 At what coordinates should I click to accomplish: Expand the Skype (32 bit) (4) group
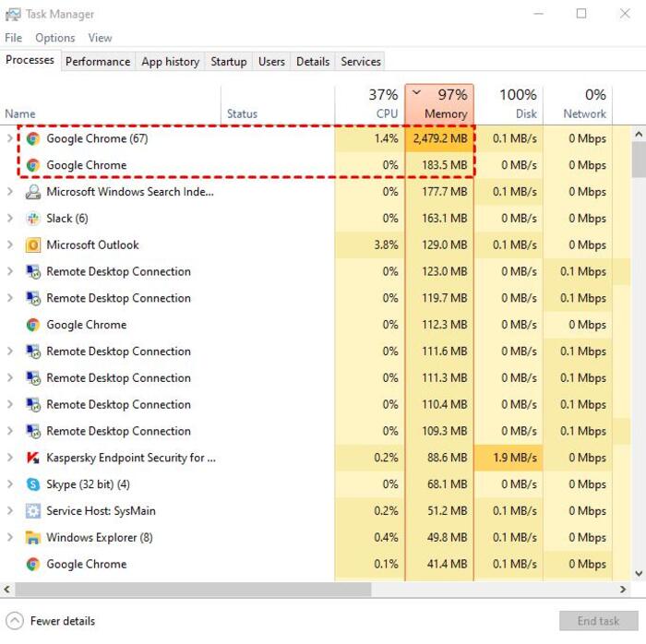(10, 483)
